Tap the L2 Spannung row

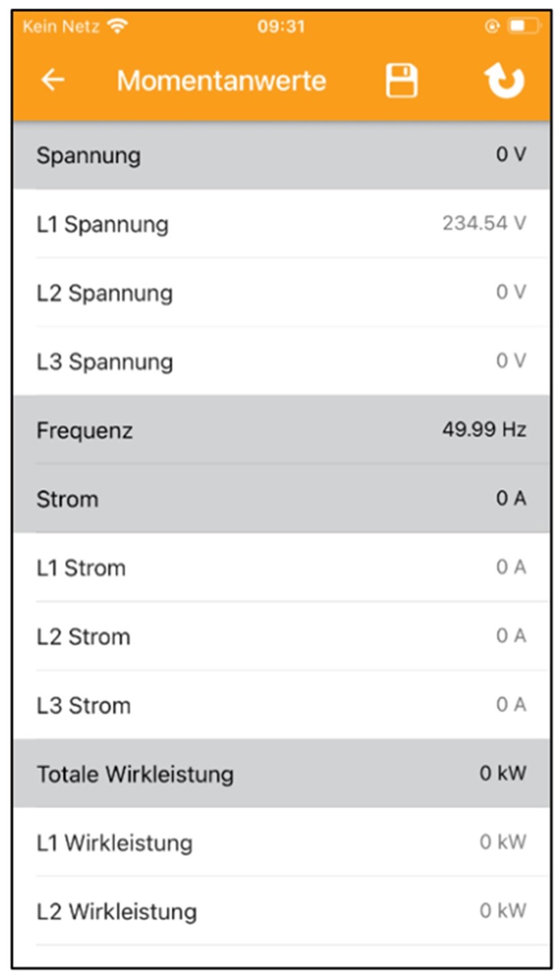click(x=281, y=293)
